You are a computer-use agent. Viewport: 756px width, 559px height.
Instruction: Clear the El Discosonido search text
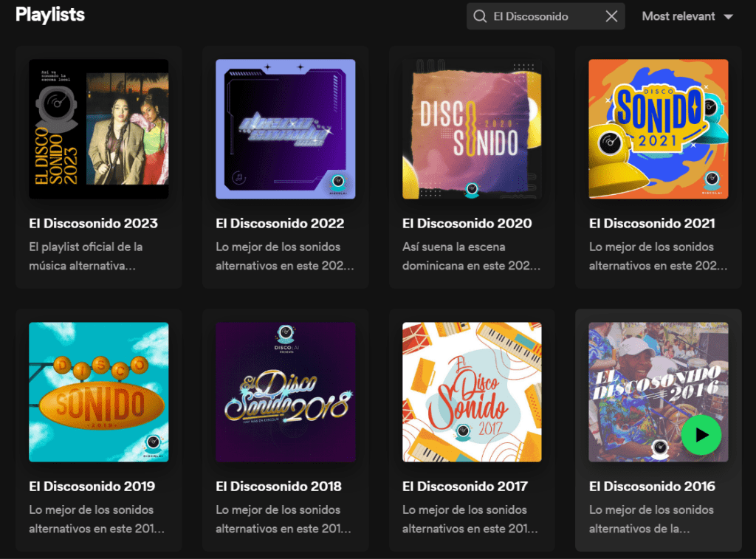(611, 16)
